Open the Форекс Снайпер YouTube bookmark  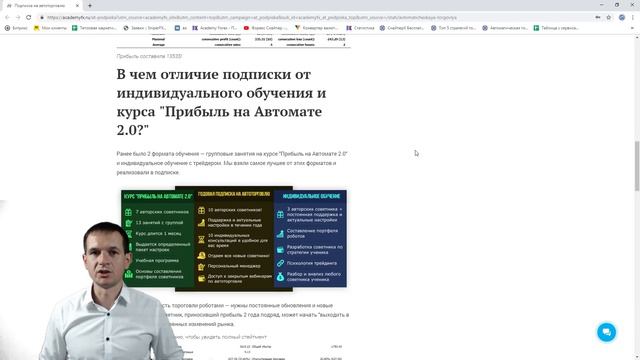pyautogui.click(x=266, y=28)
